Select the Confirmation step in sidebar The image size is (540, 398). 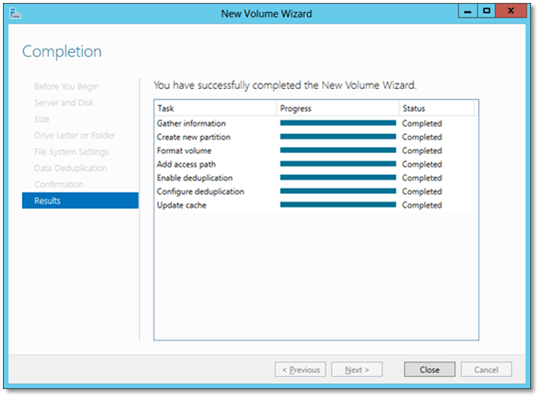[x=59, y=184]
